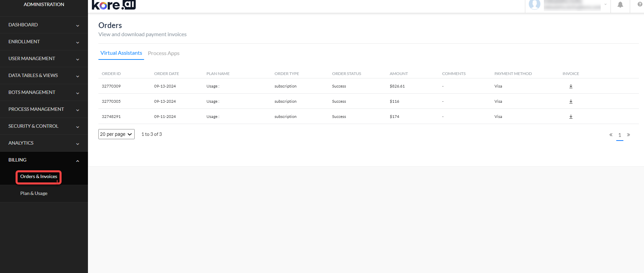644x273 pixels.
Task: Download invoice for order 32770305
Action: 571,101
